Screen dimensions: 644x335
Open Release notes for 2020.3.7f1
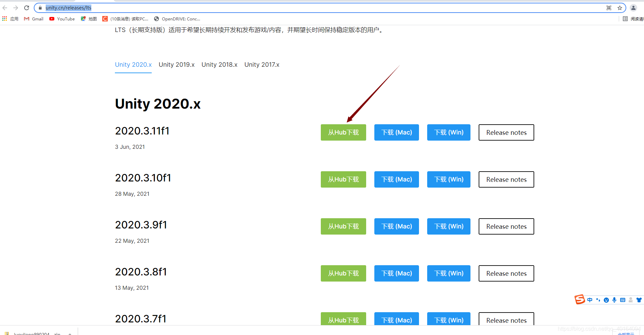pos(506,319)
